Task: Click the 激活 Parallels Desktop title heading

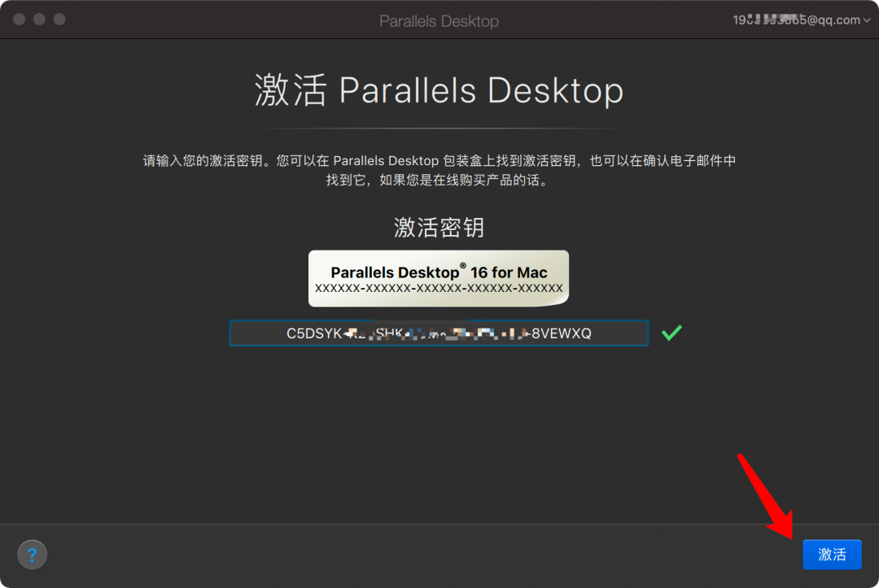Action: 439,90
